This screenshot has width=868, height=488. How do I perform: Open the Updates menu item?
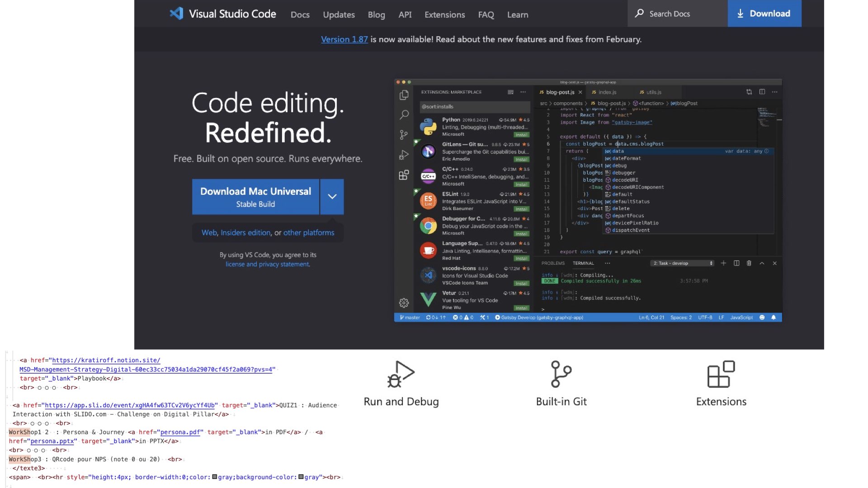[339, 14]
